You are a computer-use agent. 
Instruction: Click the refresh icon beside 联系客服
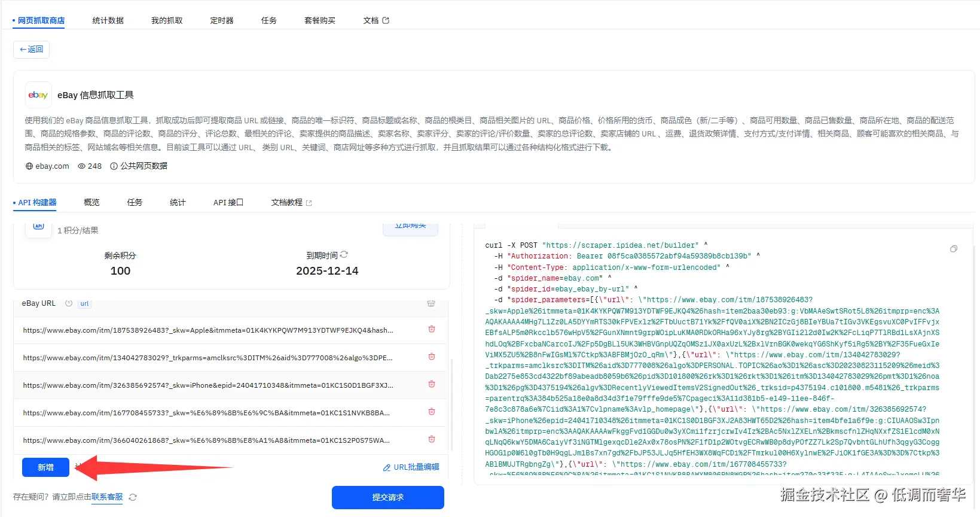click(x=133, y=497)
